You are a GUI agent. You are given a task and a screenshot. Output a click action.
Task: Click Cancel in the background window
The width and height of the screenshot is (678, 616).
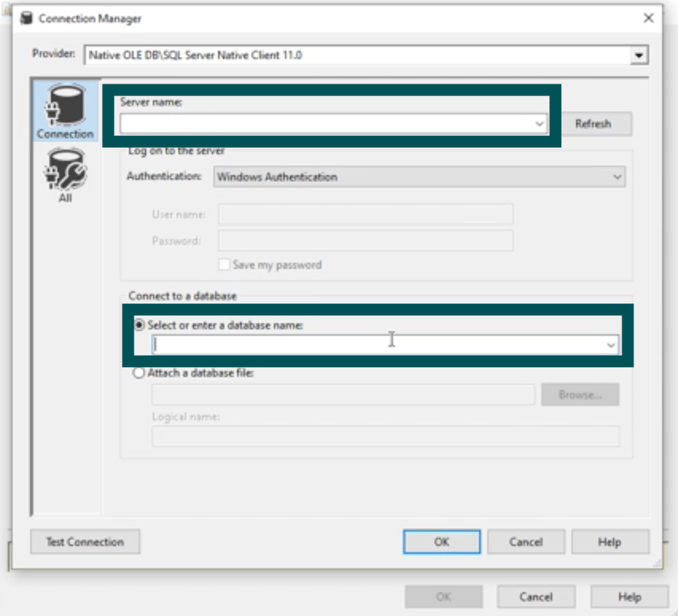(536, 597)
